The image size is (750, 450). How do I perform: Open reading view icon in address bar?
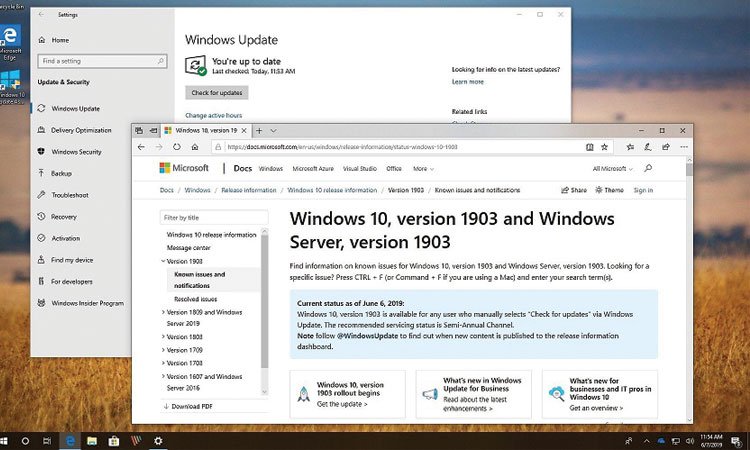[x=590, y=147]
